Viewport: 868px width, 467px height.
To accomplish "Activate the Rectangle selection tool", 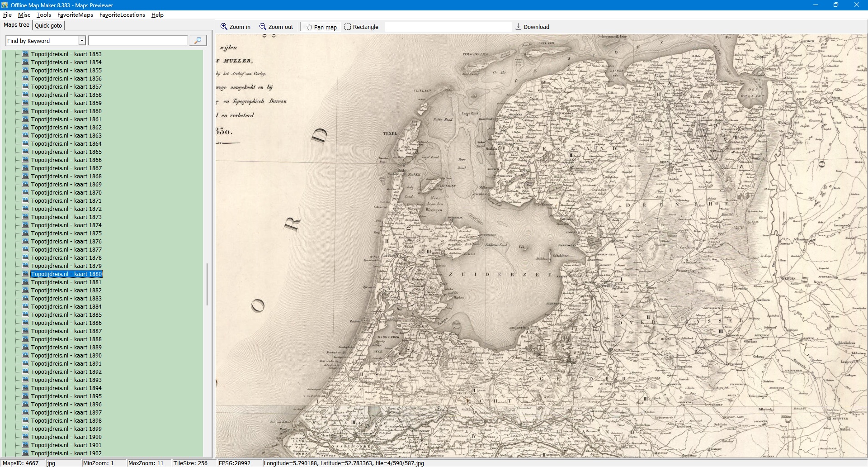I will click(x=348, y=27).
